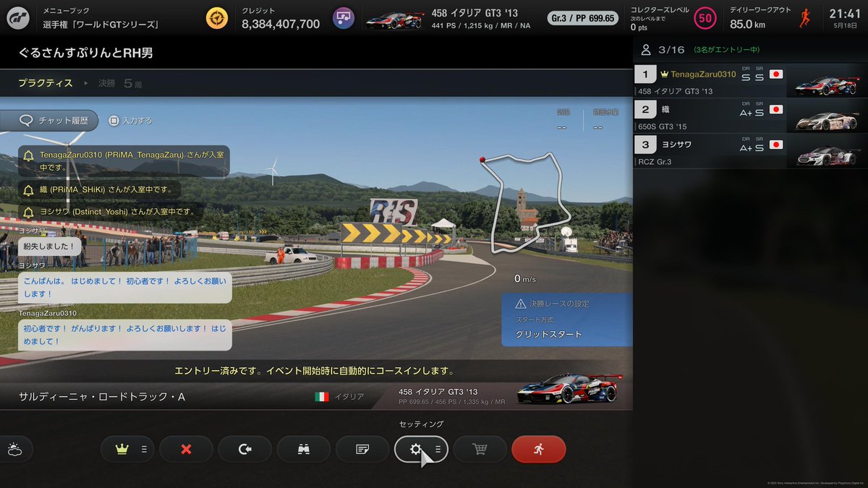The height and width of the screenshot is (488, 868).
Task: Click the 3/16 participants count
Action: click(672, 50)
